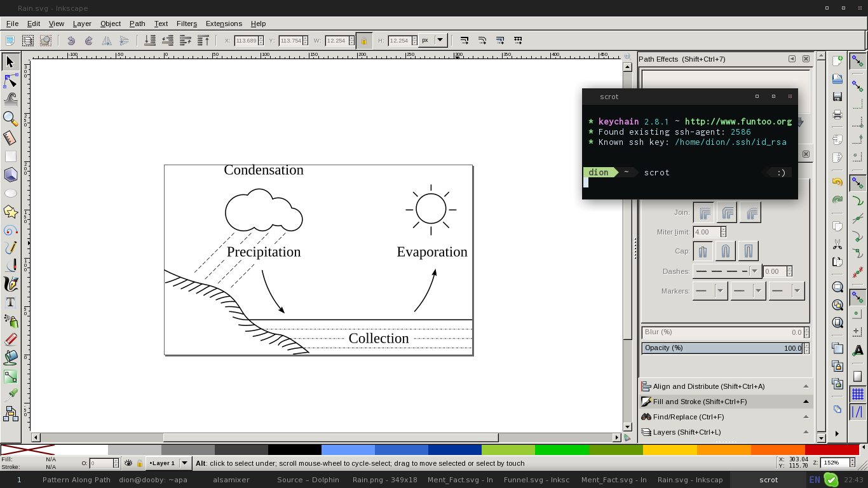
Task: Switch to Source - Dolphin taskbar window
Action: click(308, 480)
